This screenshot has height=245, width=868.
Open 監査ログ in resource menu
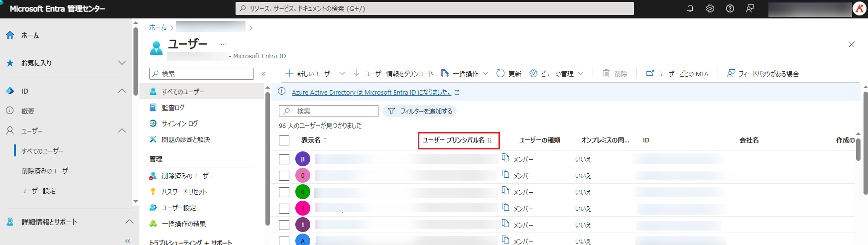[x=173, y=108]
